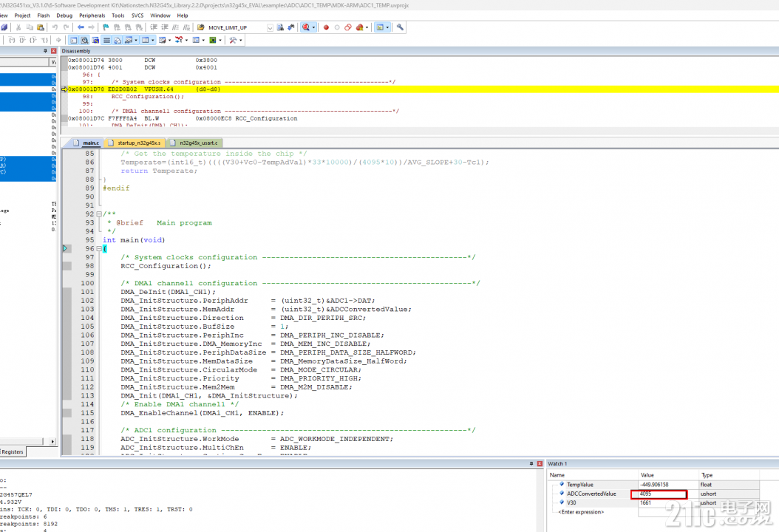Click the Paste clipboard icon
779x532 pixels.
tap(40, 27)
